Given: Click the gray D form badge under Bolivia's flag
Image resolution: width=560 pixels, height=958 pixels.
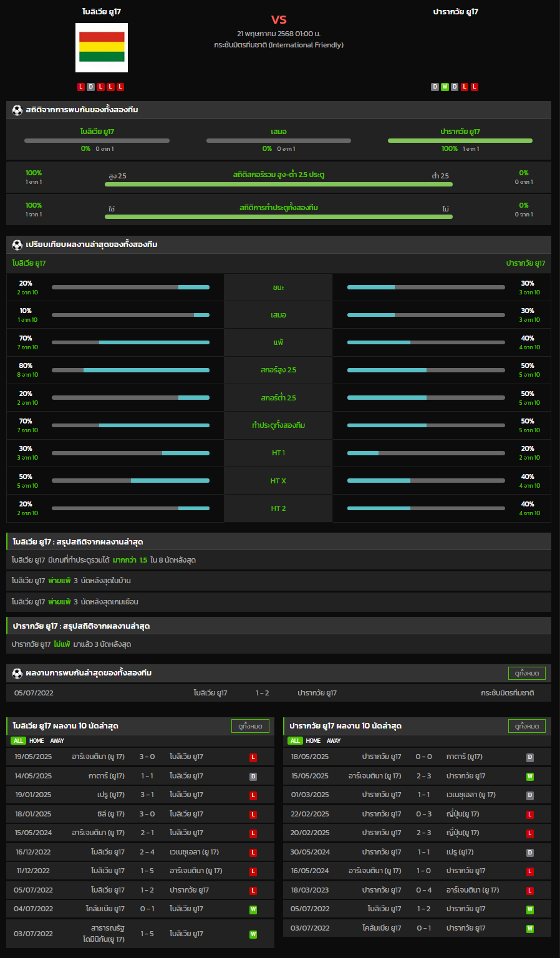Looking at the screenshot, I should point(91,87).
